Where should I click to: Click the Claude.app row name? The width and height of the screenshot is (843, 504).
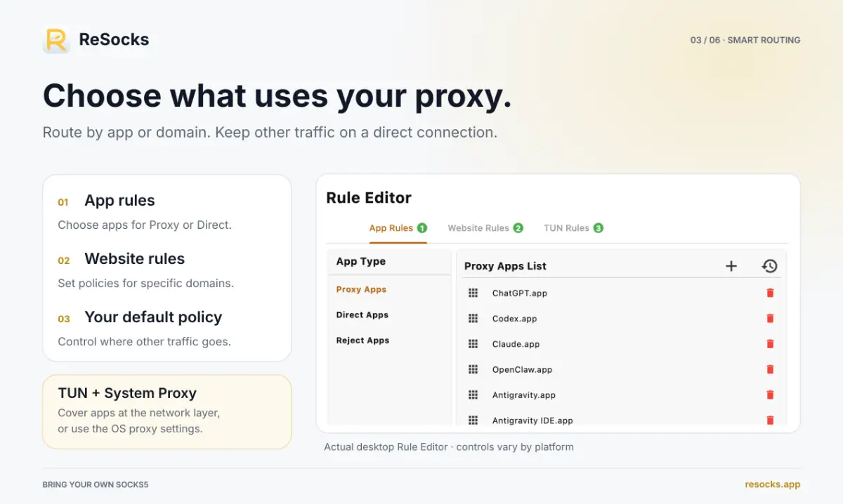(516, 344)
